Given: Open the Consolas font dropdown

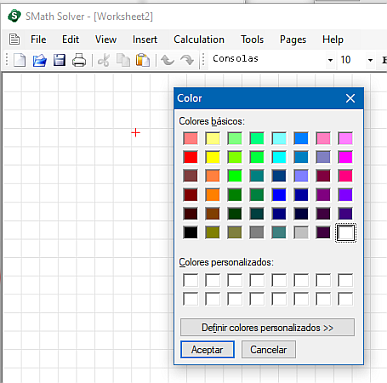Looking at the screenshot, I should coord(330,60).
